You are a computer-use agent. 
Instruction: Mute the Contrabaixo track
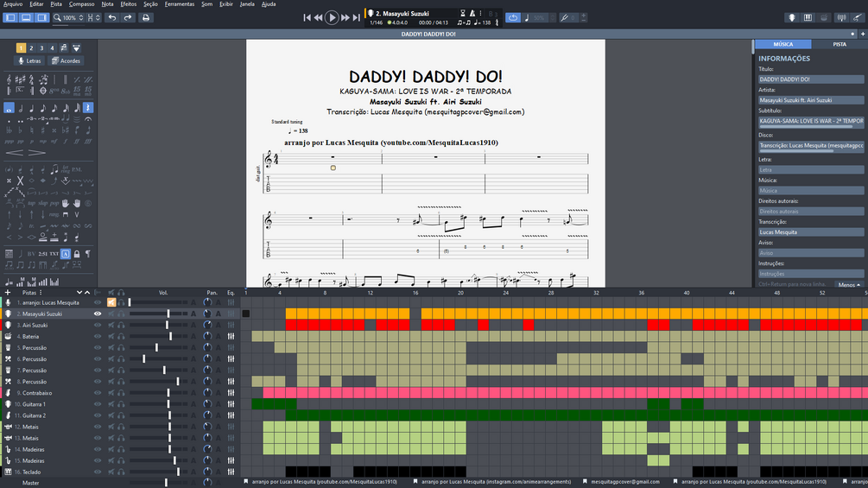(111, 393)
